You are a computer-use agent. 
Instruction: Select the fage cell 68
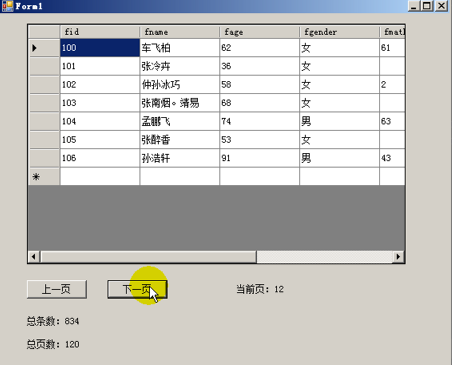[x=259, y=103]
